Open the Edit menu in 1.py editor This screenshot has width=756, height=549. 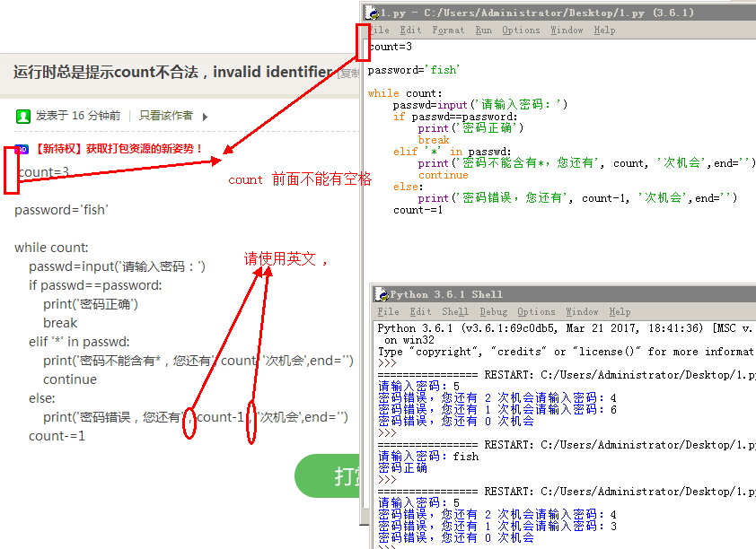pyautogui.click(x=410, y=30)
